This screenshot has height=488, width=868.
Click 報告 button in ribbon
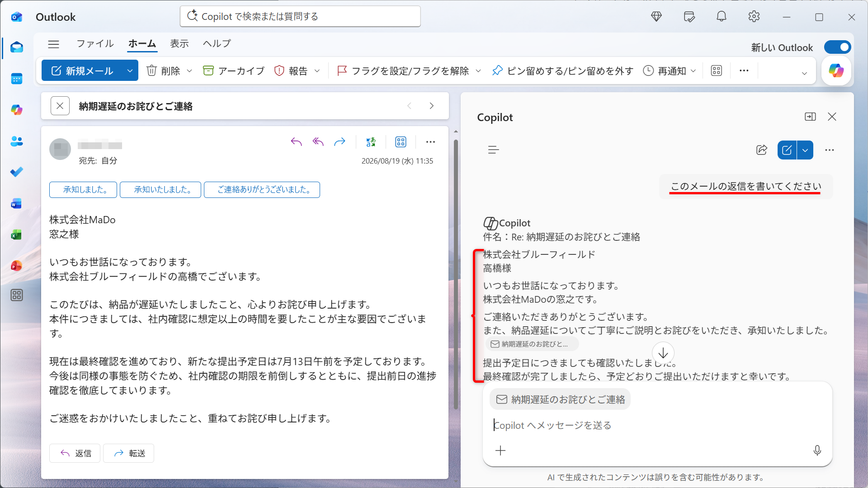coord(292,71)
